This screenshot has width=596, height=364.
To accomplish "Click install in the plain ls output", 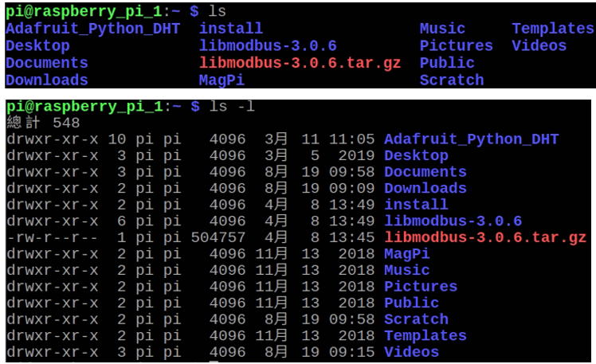I will coord(231,29).
